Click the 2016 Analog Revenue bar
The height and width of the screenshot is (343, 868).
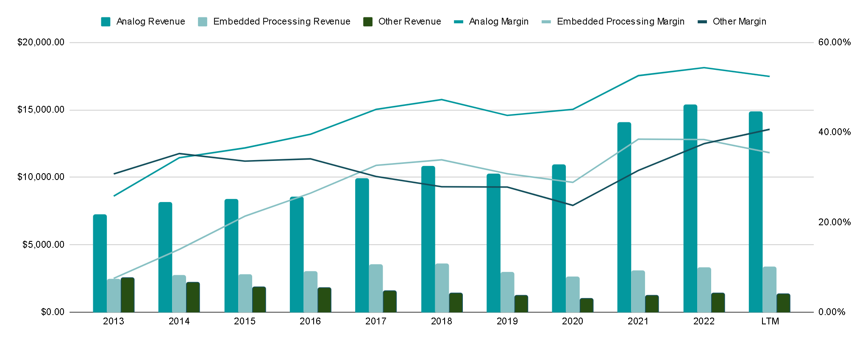coord(297,254)
